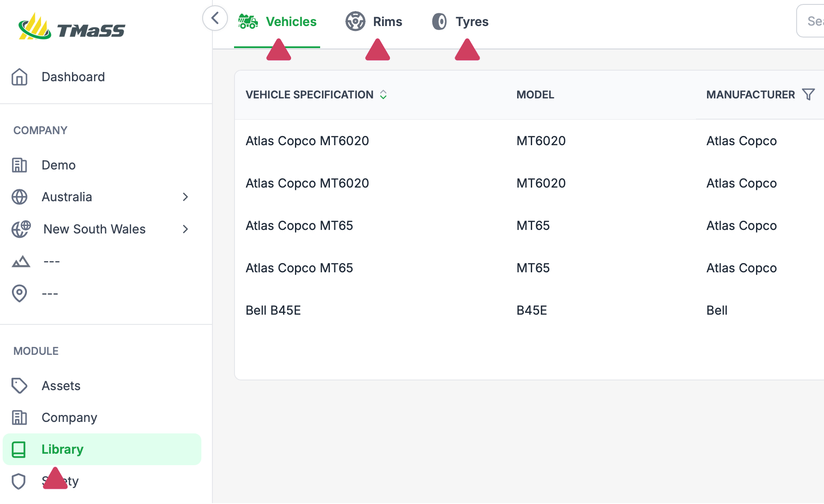Switch to the Tyres tab
The image size is (824, 504).
pyautogui.click(x=460, y=22)
